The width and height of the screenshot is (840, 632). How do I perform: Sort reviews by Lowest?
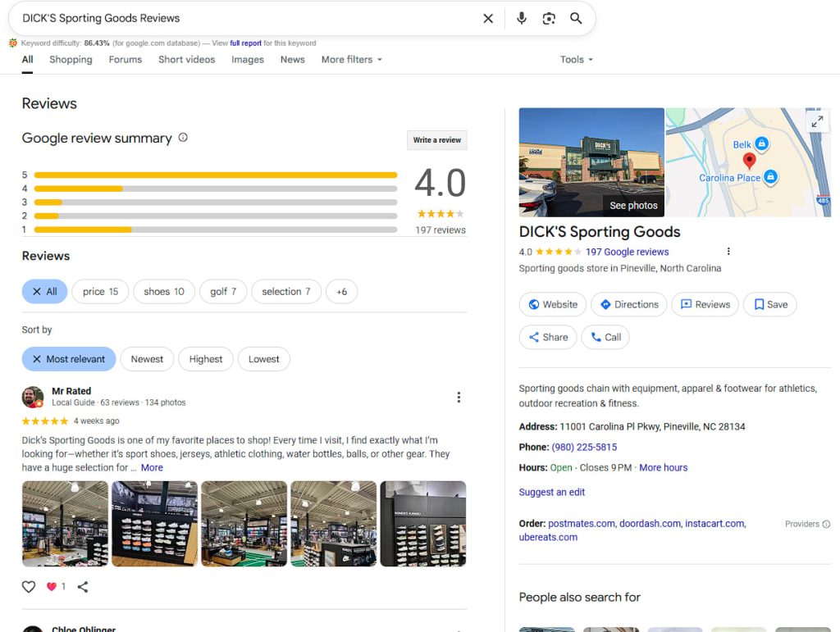click(263, 359)
